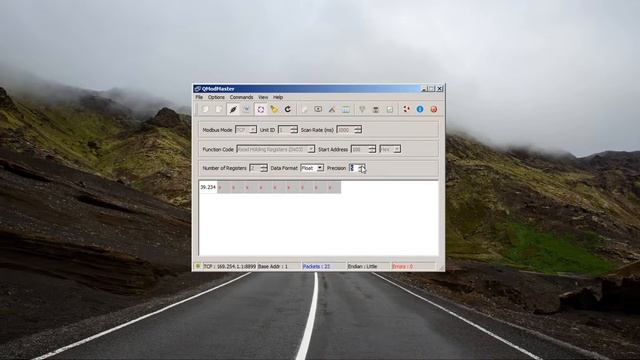640x360 pixels.
Task: Click the TCP : 169.254.1.1:8899 status text
Action: pos(230,267)
